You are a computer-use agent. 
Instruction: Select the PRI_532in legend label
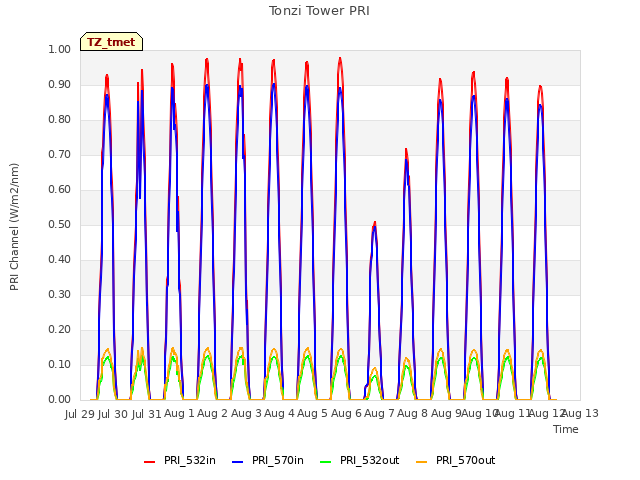tap(190, 460)
